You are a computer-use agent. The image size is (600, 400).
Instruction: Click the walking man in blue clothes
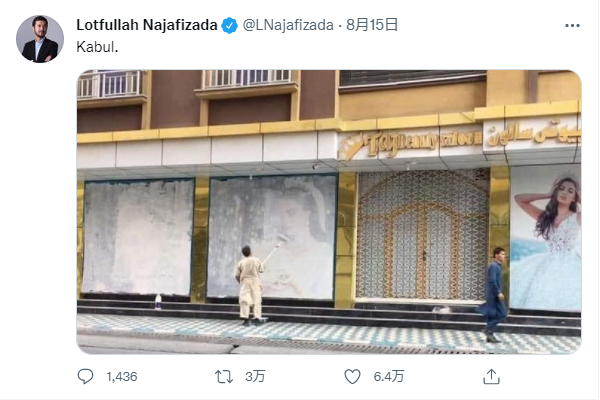(494, 295)
